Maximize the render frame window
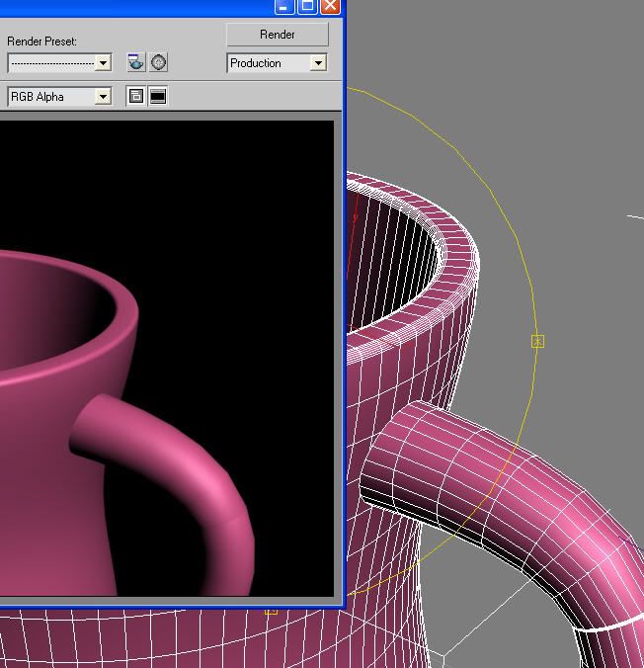The width and height of the screenshot is (644, 668). point(307,6)
